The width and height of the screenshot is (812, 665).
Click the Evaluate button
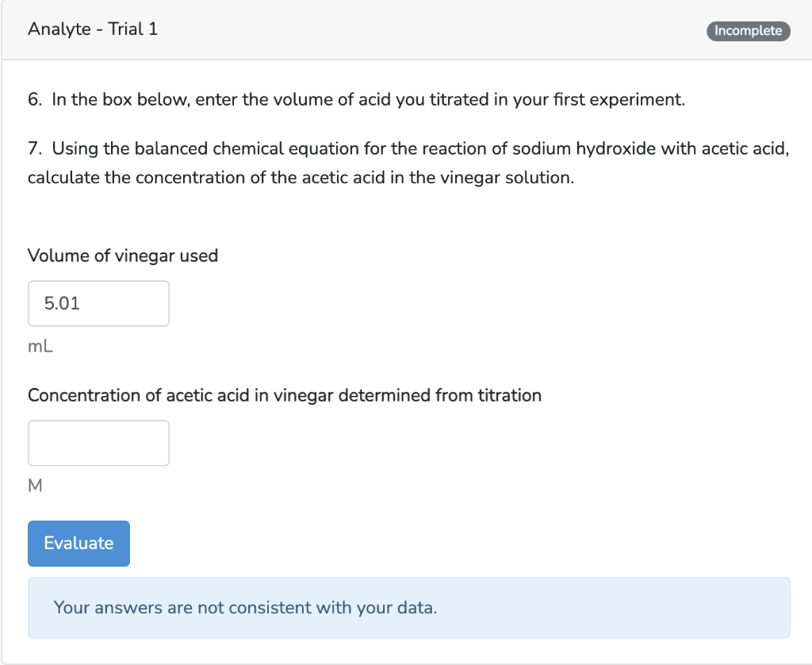coord(79,543)
